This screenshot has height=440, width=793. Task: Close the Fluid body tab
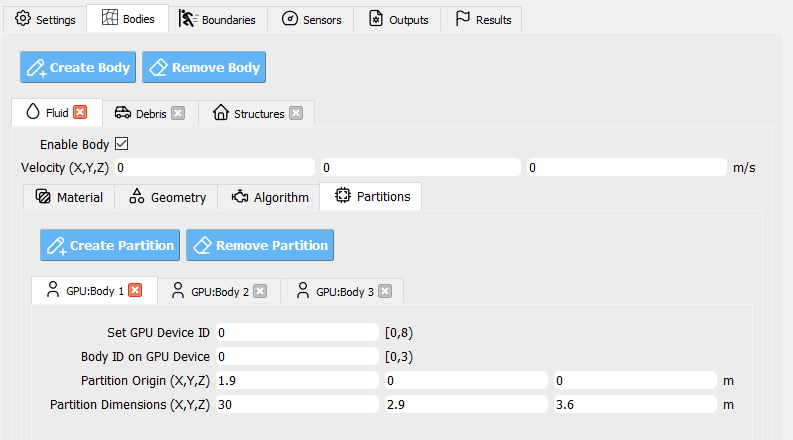(x=80, y=112)
